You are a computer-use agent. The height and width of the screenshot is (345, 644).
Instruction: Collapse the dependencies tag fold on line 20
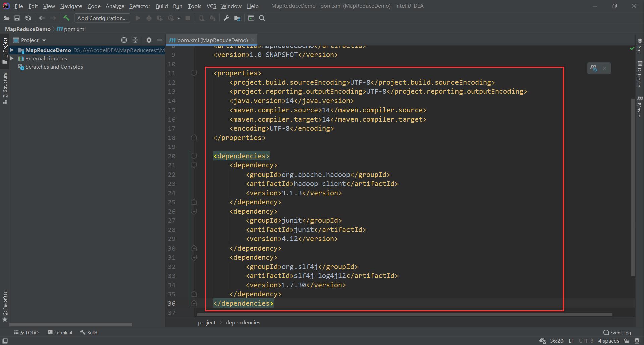pos(194,156)
